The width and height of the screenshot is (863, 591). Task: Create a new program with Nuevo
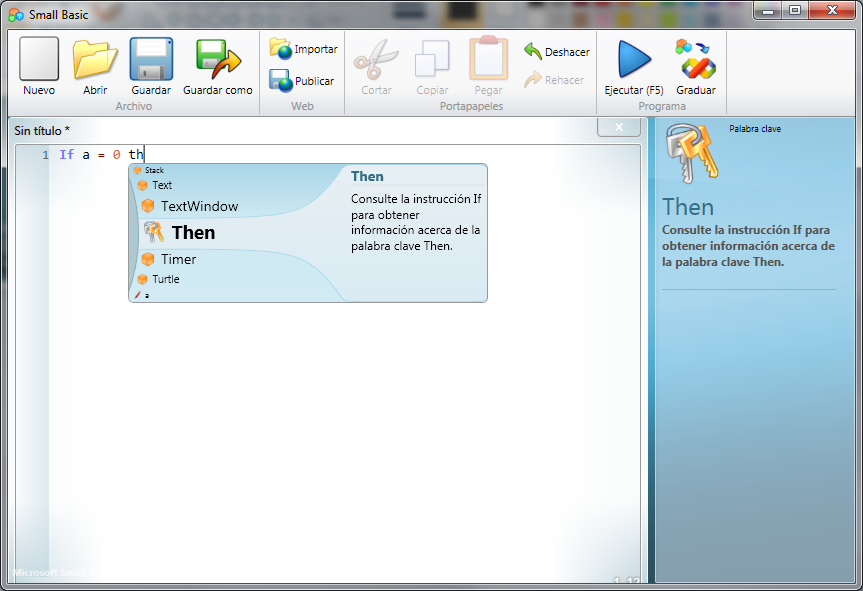coord(38,65)
